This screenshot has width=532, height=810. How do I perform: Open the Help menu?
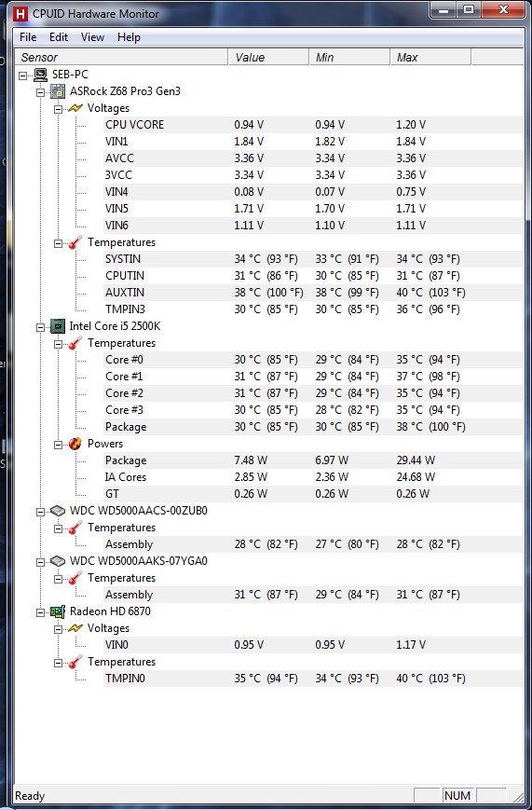[129, 37]
